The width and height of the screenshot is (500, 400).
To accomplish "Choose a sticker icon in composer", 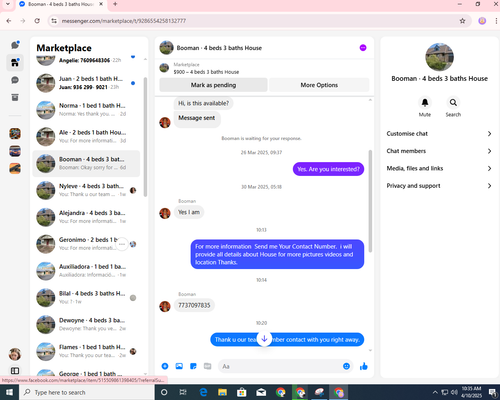I will pos(193,366).
